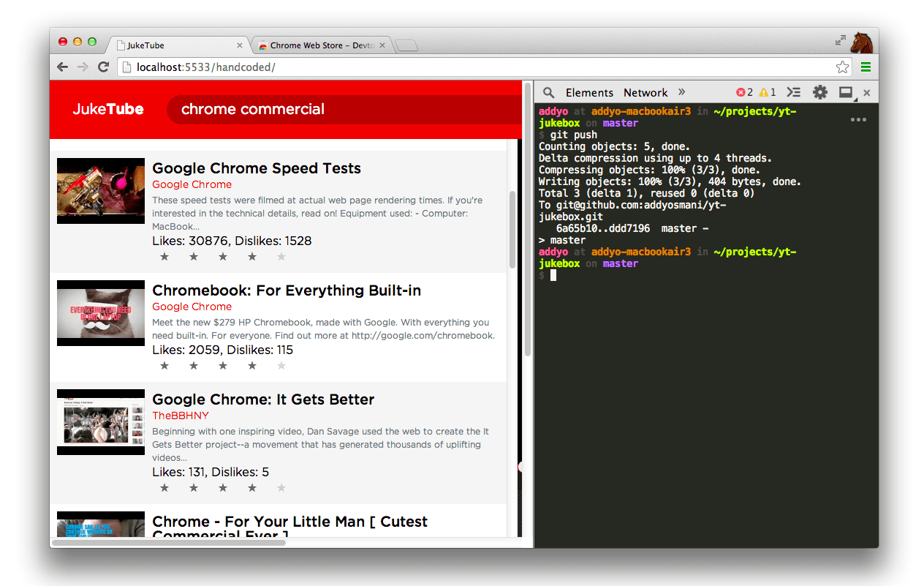Image resolution: width=924 pixels, height=586 pixels.
Task: Select the DevTools inspect magnifier tool
Action: point(548,92)
